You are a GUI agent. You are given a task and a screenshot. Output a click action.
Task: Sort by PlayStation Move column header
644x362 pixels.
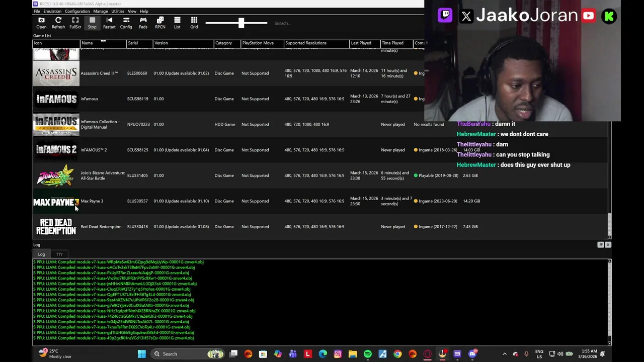[262, 43]
